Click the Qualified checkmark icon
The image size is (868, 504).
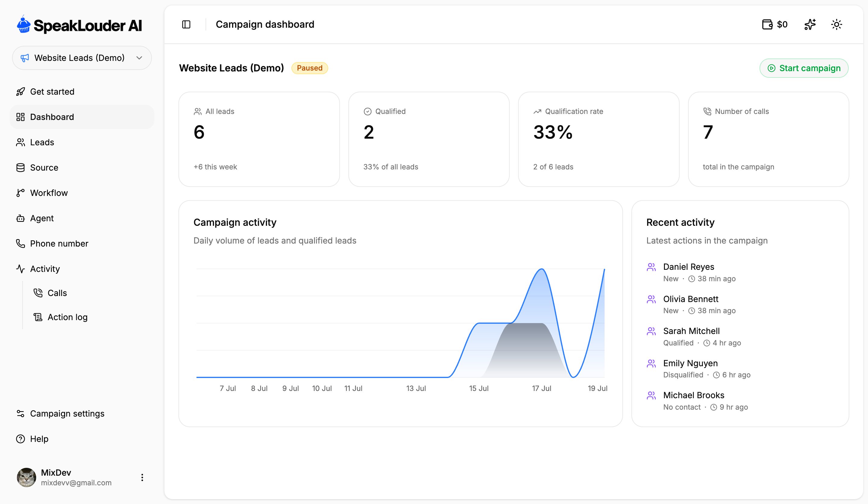point(367,112)
